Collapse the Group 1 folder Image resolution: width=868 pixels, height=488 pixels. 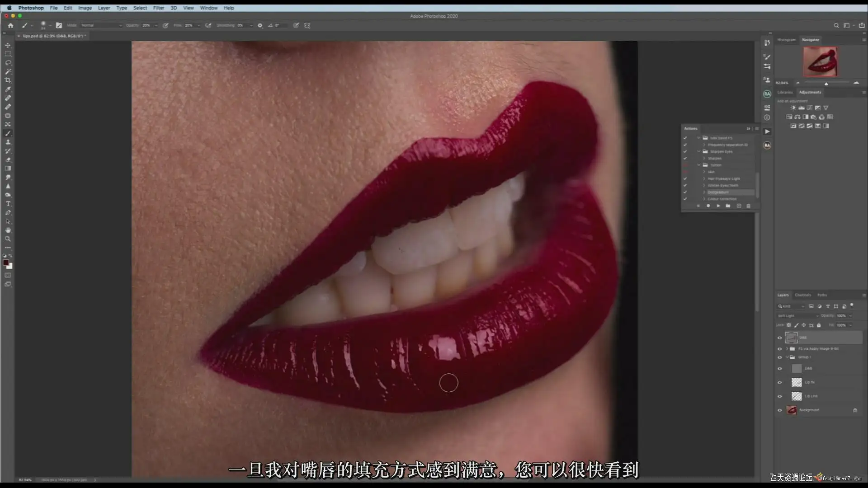point(787,357)
